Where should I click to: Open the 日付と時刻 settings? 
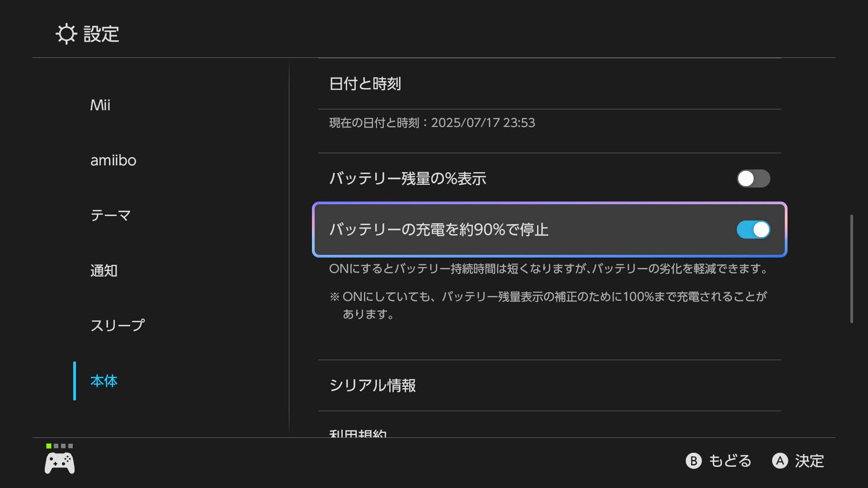tap(550, 84)
